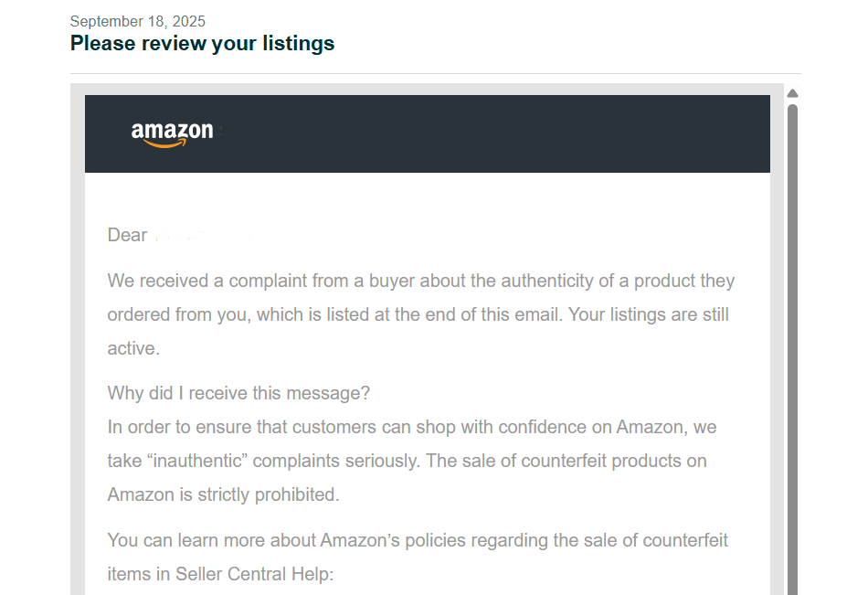Click the "Dear" greeting word

pyautogui.click(x=127, y=235)
